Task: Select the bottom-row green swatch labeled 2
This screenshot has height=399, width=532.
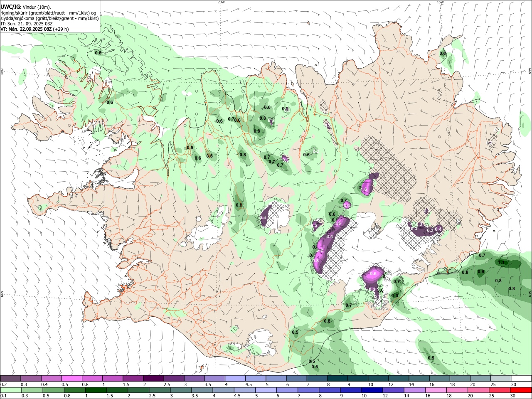Action: pos(138,390)
